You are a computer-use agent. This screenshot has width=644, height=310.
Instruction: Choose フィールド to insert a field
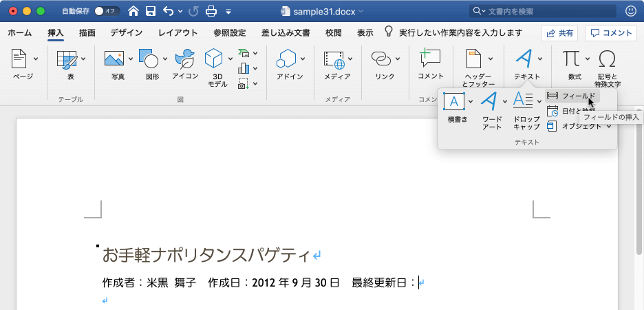[572, 96]
